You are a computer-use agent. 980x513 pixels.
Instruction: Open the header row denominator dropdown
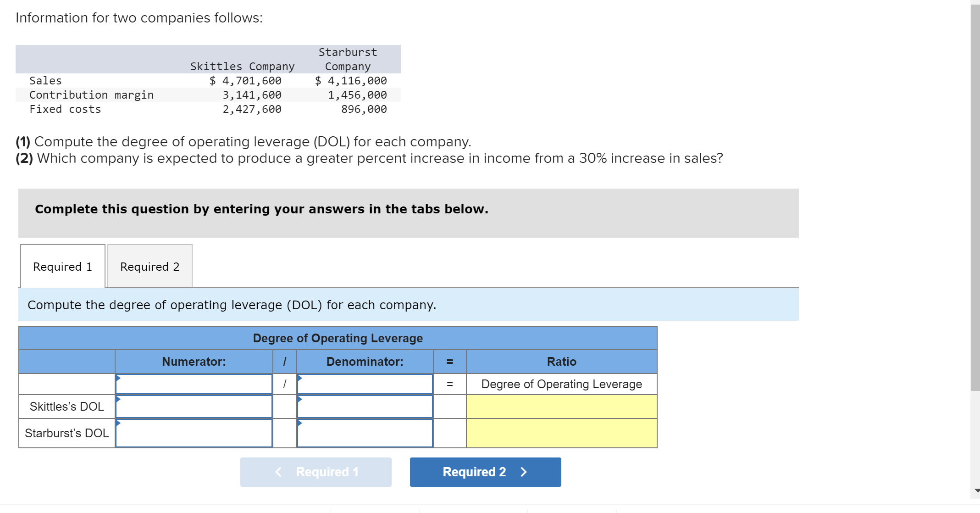[365, 384]
